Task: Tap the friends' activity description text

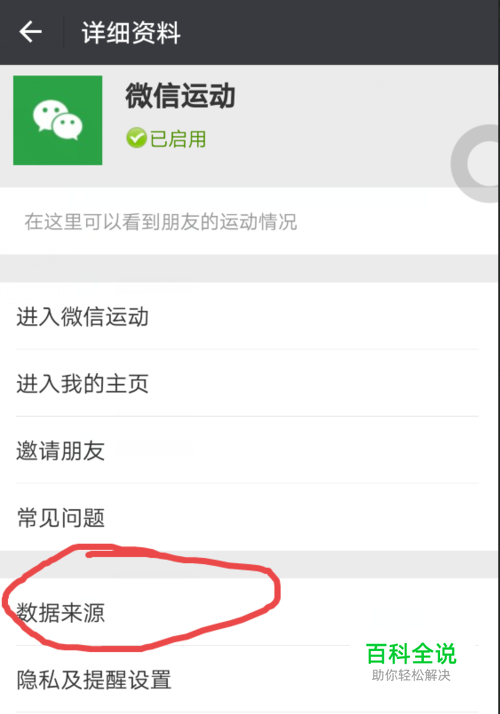Action: pos(161,222)
